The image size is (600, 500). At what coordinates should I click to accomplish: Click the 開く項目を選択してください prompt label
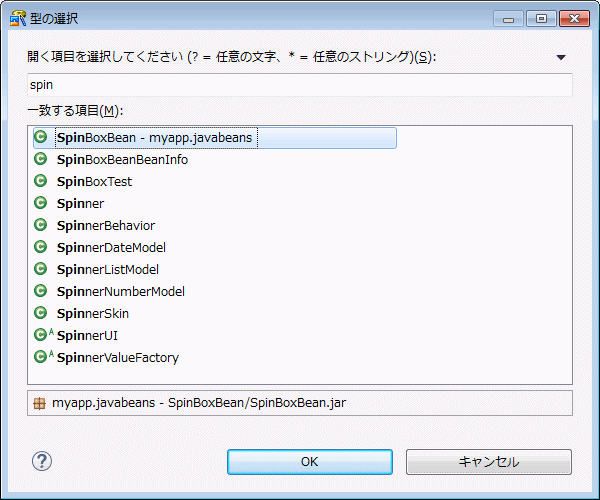click(x=232, y=57)
